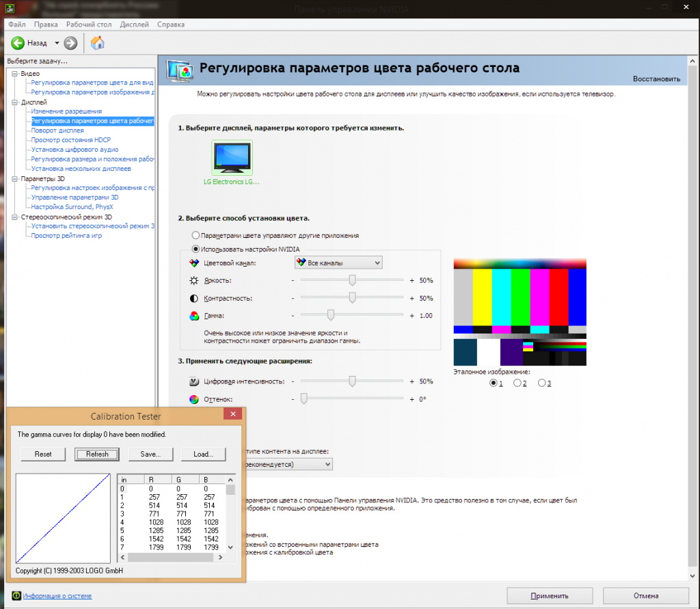This screenshot has width=700, height=609.
Task: Select 'Изменение разрешения' in the task tree
Action: point(66,111)
